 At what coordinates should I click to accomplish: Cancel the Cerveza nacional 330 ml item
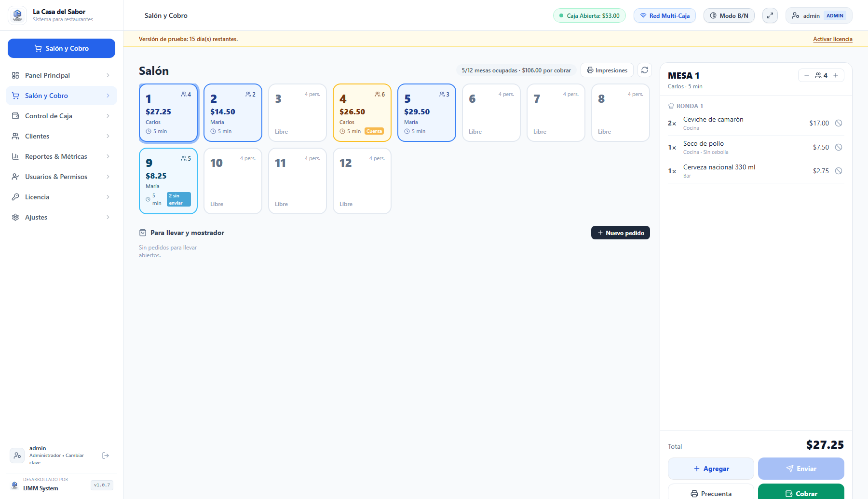point(839,171)
